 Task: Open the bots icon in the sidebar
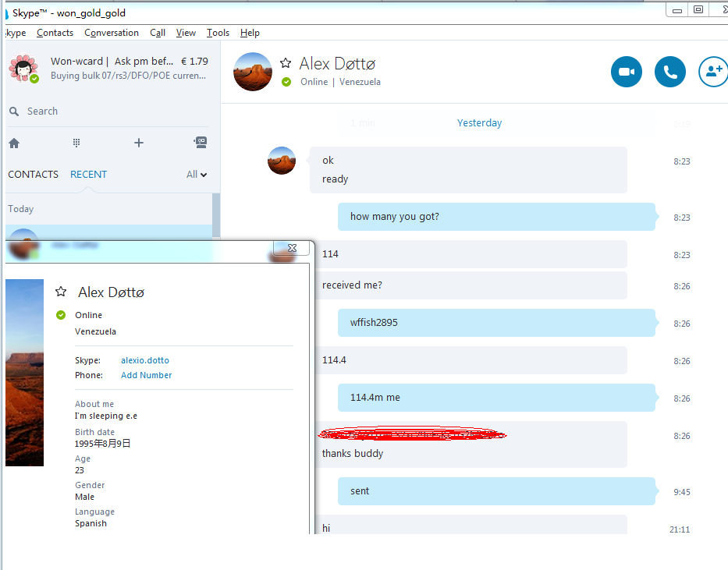201,143
